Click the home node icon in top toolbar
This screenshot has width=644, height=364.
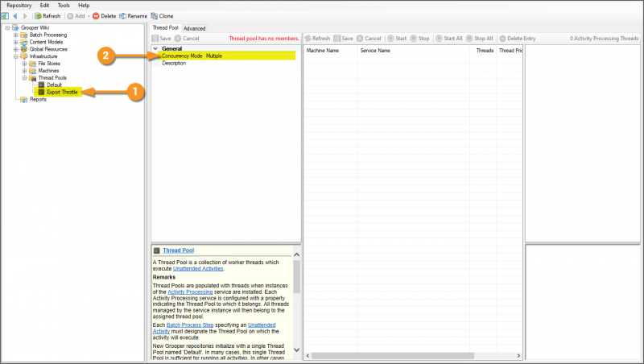5,16
